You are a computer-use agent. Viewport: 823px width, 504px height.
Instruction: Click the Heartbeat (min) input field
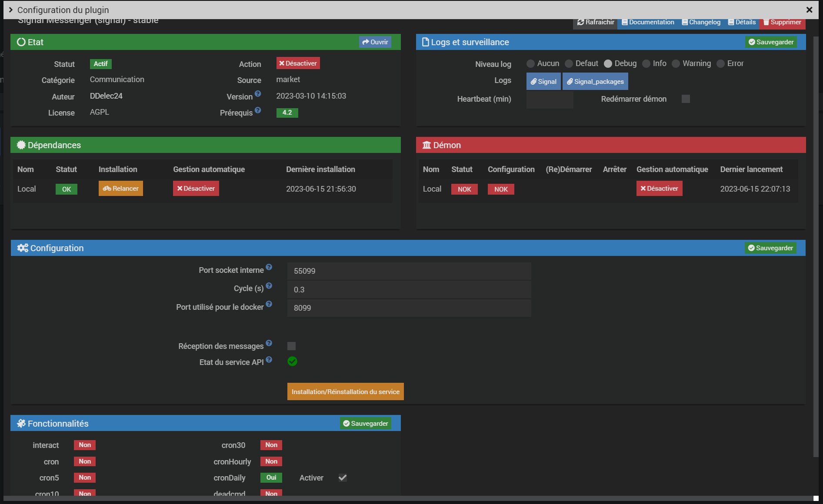pyautogui.click(x=550, y=99)
